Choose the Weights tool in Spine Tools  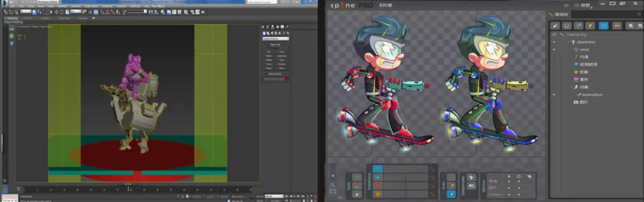click(357, 186)
